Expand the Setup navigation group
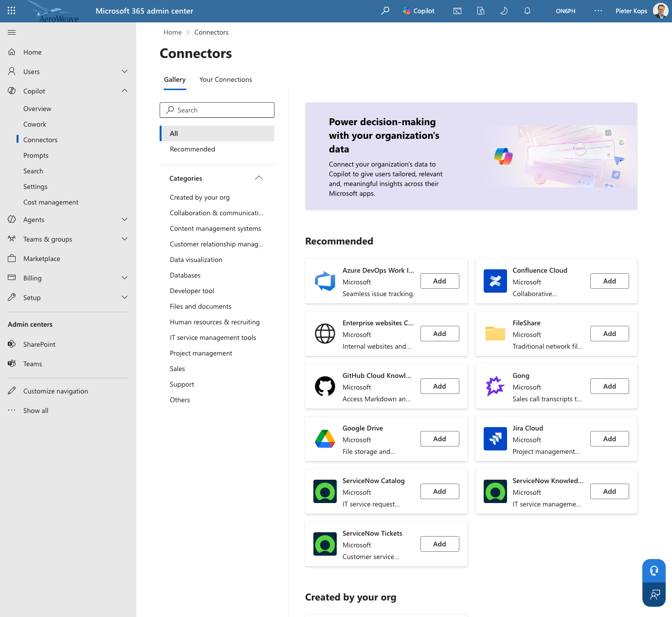The image size is (672, 617). (x=125, y=298)
